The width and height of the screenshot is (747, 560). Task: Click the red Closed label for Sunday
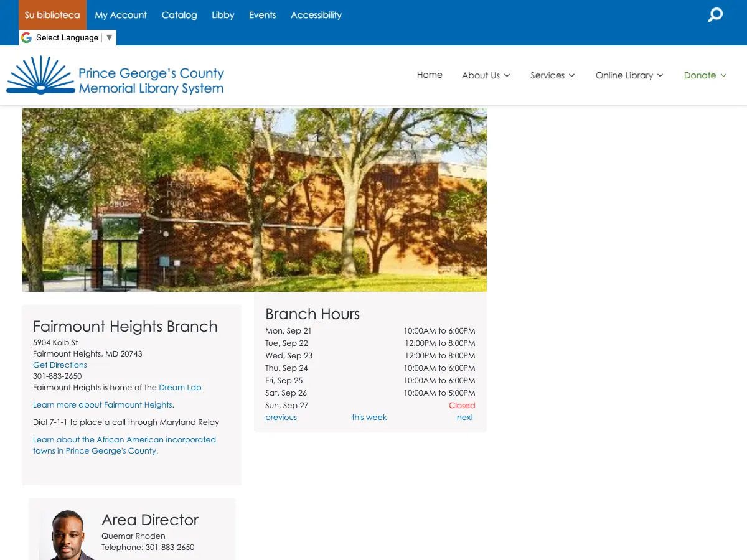[x=462, y=406]
